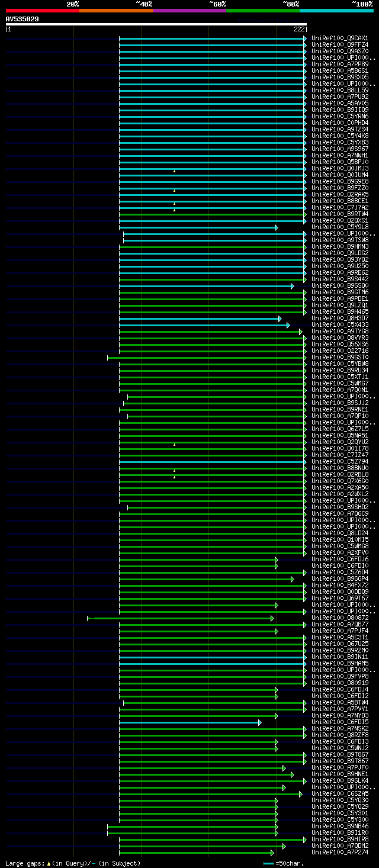Follow the UniRef100_A2XA50 link
Viewport: 379px width, 868px height.
click(x=340, y=487)
